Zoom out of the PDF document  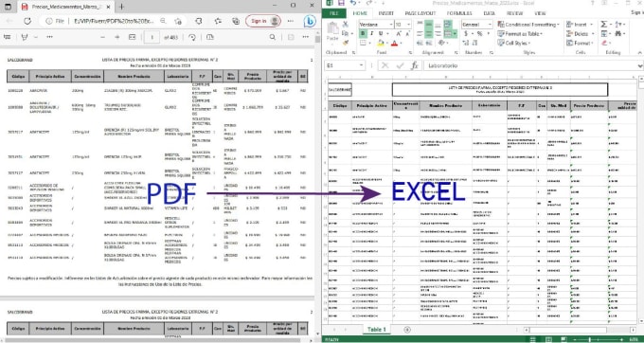(x=103, y=37)
